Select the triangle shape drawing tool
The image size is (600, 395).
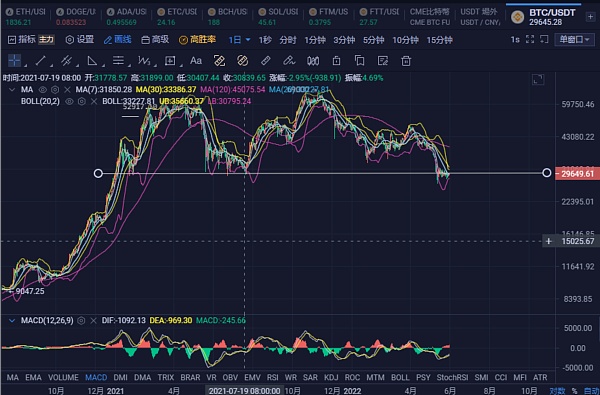point(92,60)
